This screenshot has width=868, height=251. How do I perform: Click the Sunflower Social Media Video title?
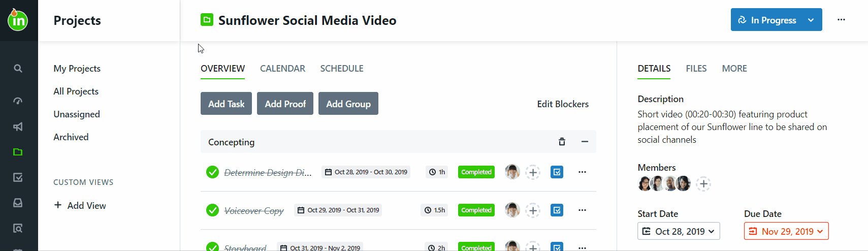point(307,20)
